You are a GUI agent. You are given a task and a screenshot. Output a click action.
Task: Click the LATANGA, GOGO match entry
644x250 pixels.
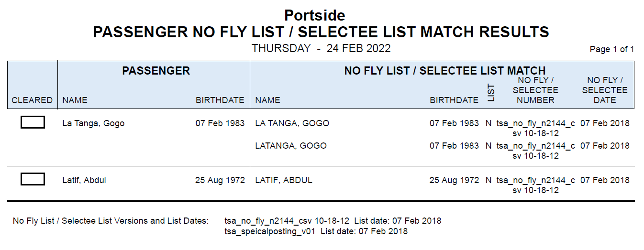click(291, 146)
